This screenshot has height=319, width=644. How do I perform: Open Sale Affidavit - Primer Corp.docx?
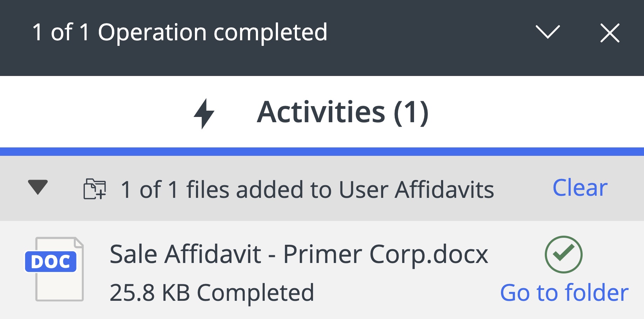point(298,255)
